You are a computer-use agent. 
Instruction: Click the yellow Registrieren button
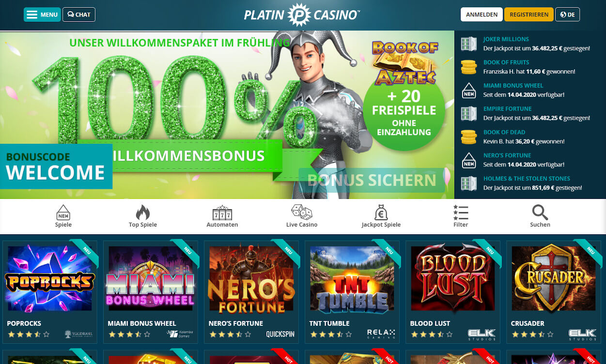(x=528, y=15)
